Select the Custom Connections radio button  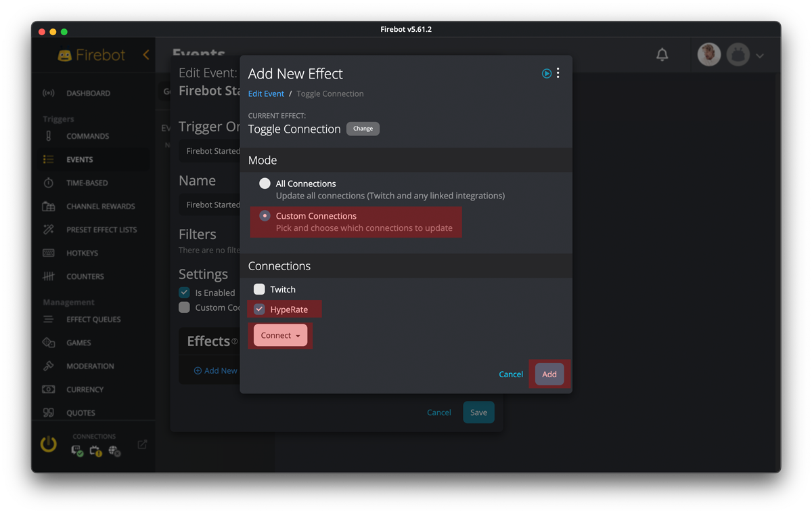265,216
